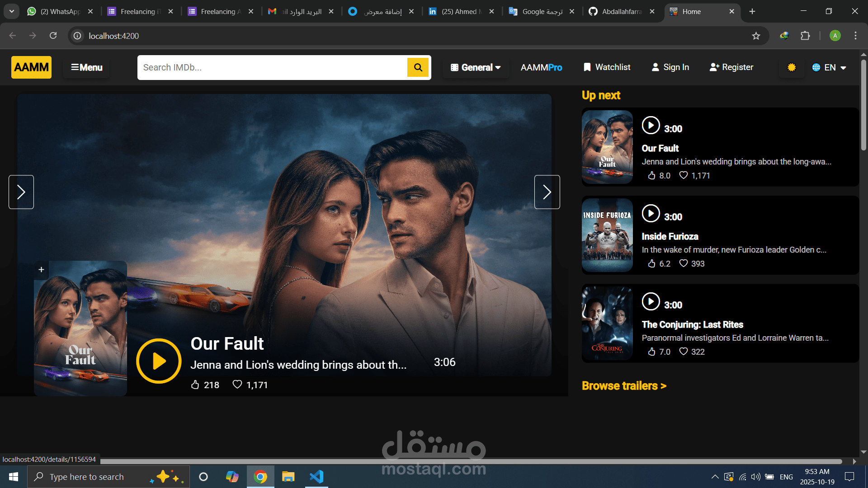Open the browser Extensions puzzle icon
Image resolution: width=868 pixels, height=488 pixels.
[805, 36]
